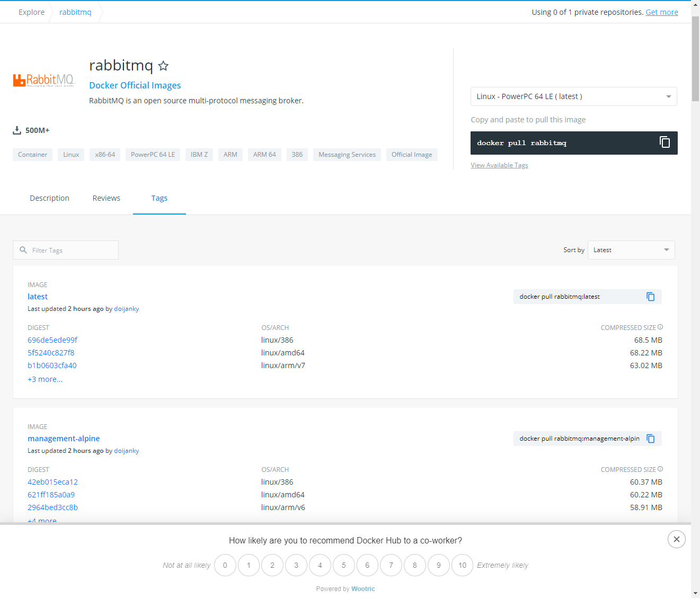This screenshot has height=598, width=700.
Task: Click the Messaging Services chip
Action: point(347,155)
